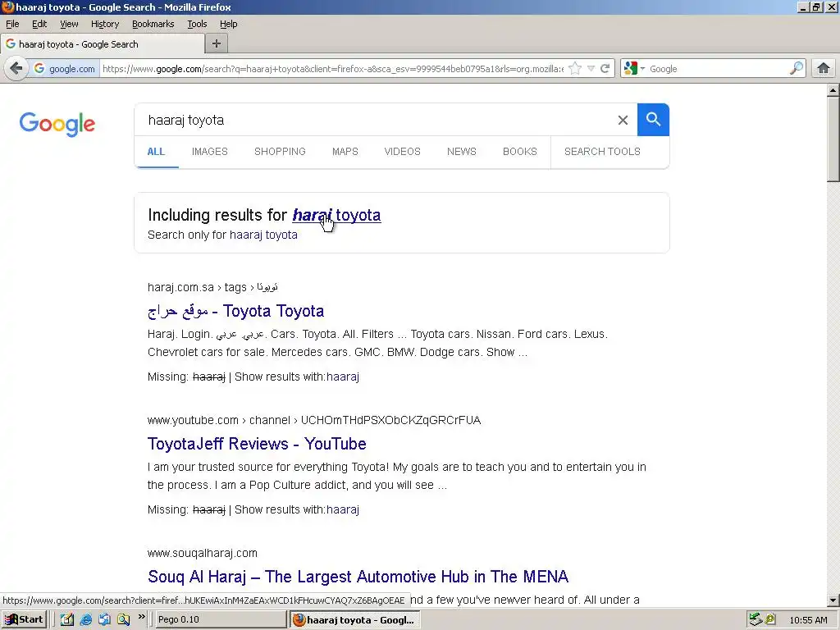
Task: Click the scrollbar up arrow
Action: click(833, 90)
